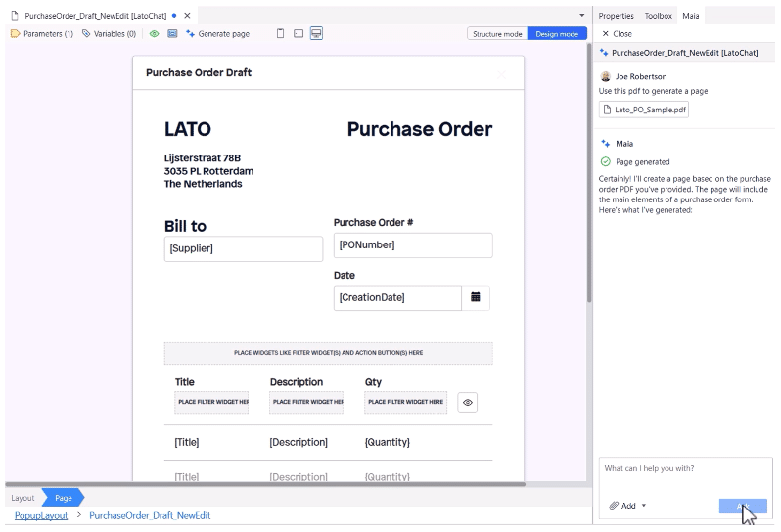Select the desktop viewport icon
The height and width of the screenshot is (532, 781).
[316, 34]
